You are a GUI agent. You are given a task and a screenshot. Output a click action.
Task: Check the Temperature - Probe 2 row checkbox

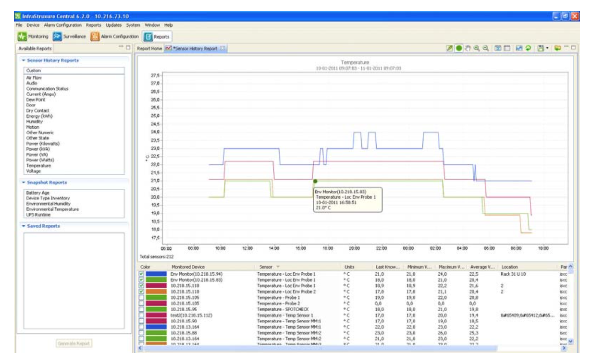click(141, 303)
